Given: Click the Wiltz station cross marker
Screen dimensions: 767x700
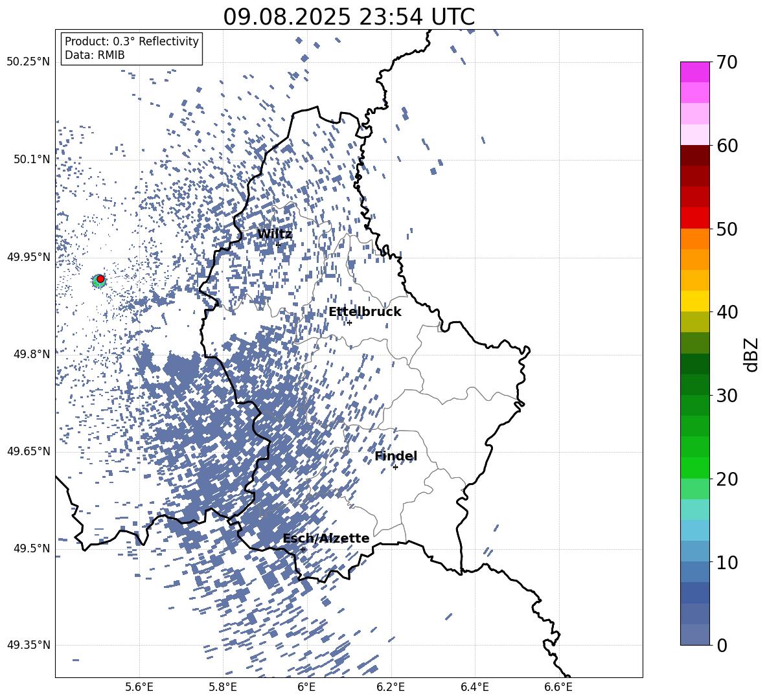Looking at the screenshot, I should tap(279, 245).
